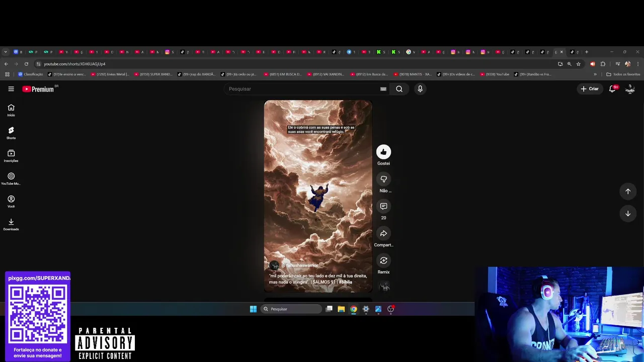Click the #biblia hashtag

[x=346, y=282]
